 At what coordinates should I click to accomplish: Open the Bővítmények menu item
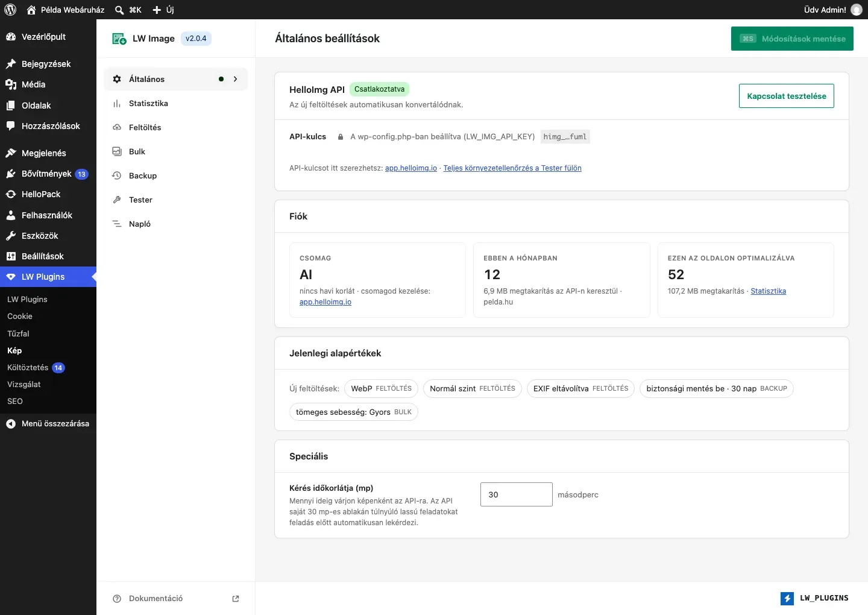(x=48, y=174)
